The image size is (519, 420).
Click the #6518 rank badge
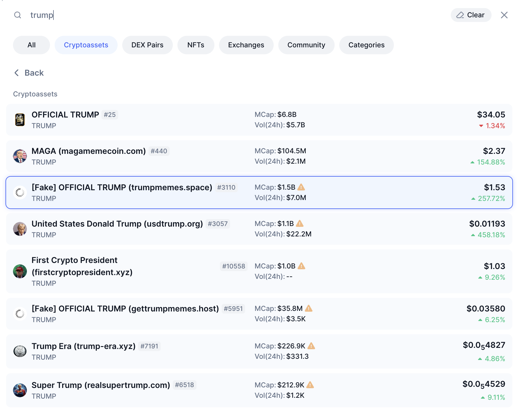(185, 385)
